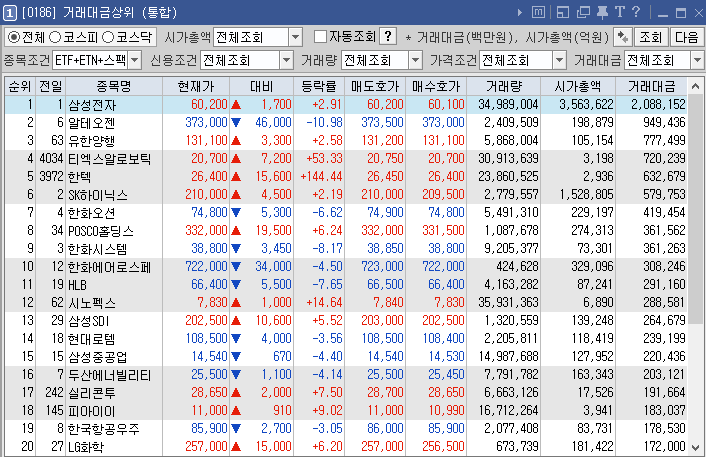Pin window with the pushpin icon
This screenshot has width=706, height=457.
602,12
